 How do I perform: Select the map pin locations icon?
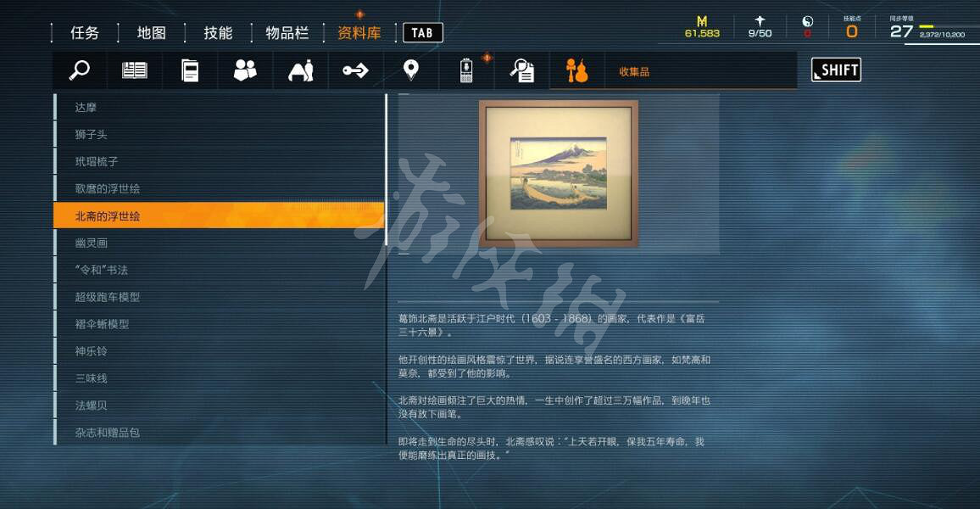[x=410, y=70]
